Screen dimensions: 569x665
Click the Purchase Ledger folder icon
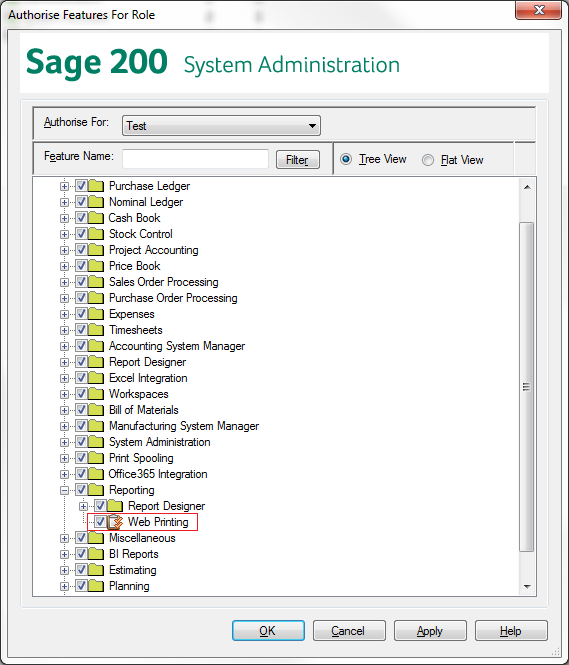pyautogui.click(x=96, y=186)
